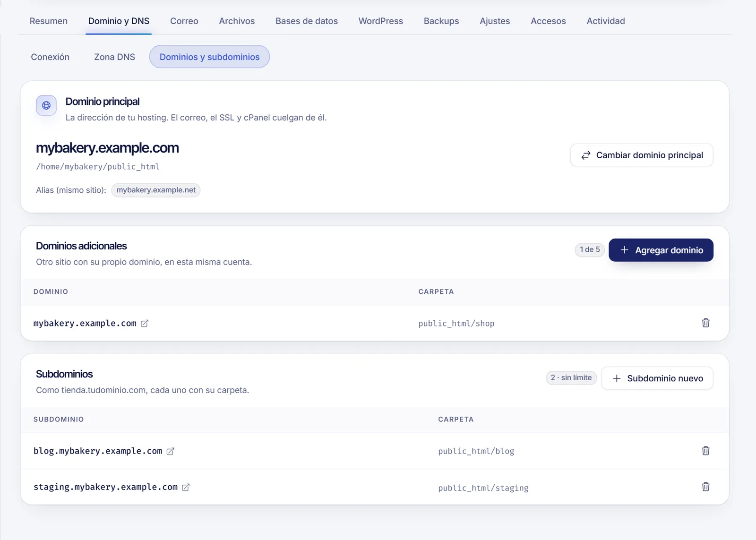756x540 pixels.
Task: Click the SUBDOMINIO column header
Action: pos(59,419)
